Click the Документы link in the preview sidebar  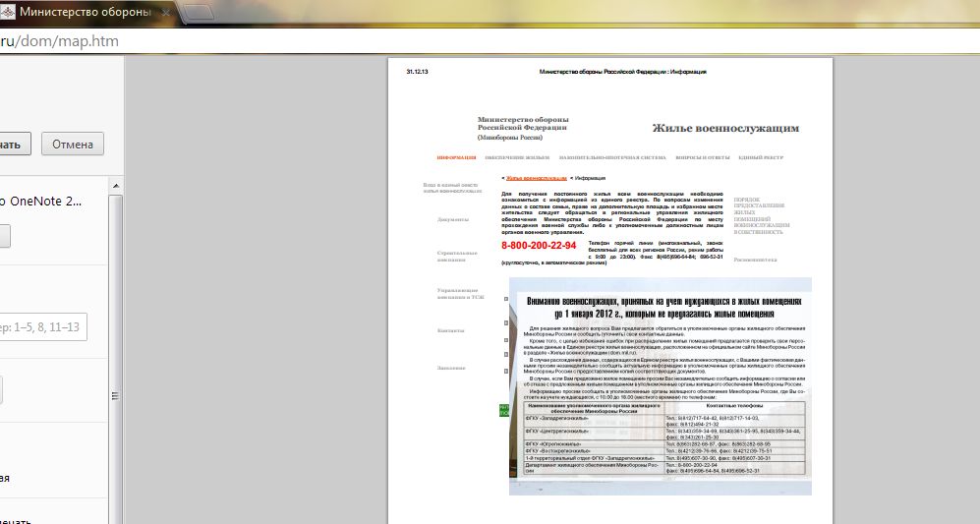point(452,219)
